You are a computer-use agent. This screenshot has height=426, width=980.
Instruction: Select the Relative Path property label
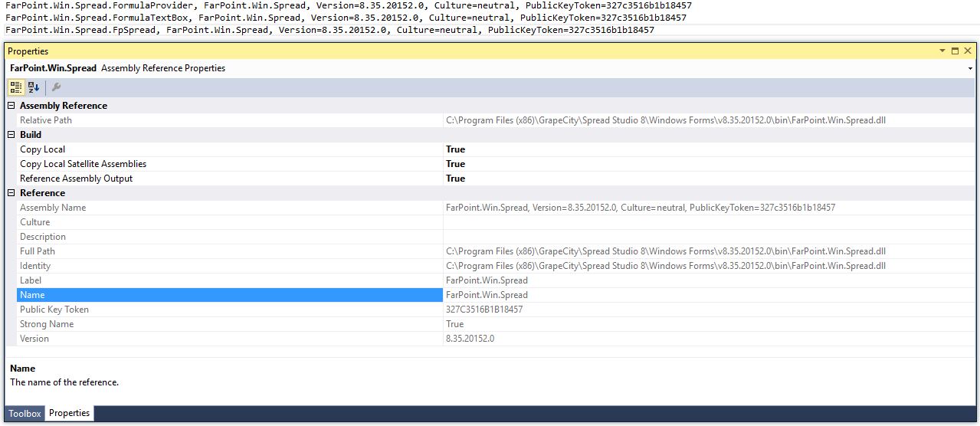tap(46, 120)
